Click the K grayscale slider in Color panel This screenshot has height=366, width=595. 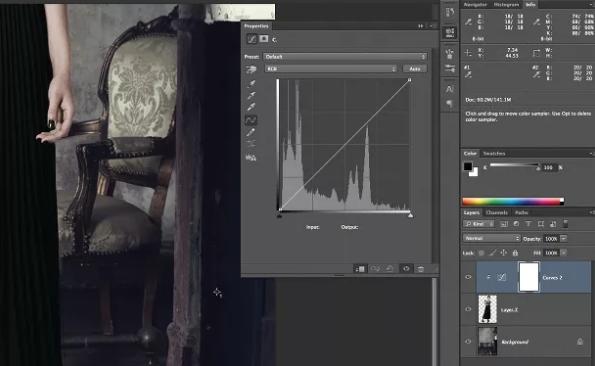tap(514, 165)
